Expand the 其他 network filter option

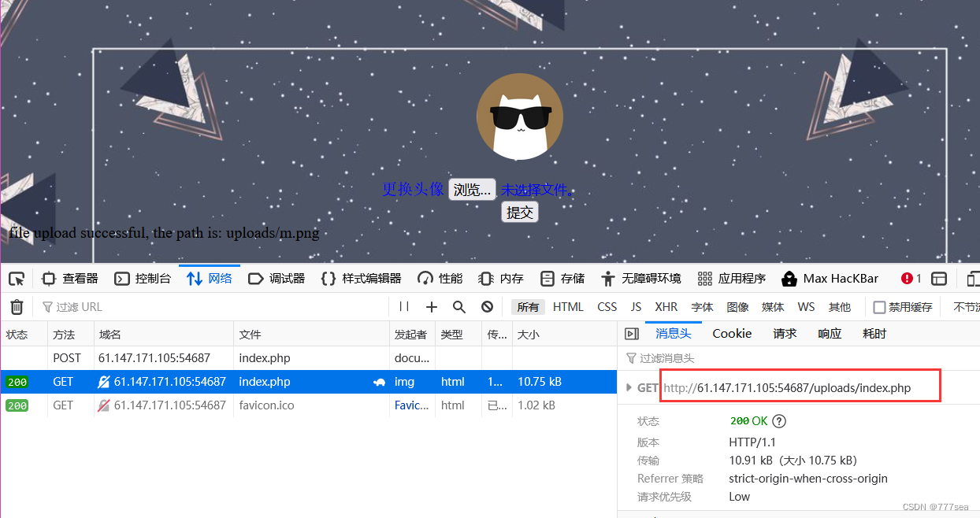(840, 306)
